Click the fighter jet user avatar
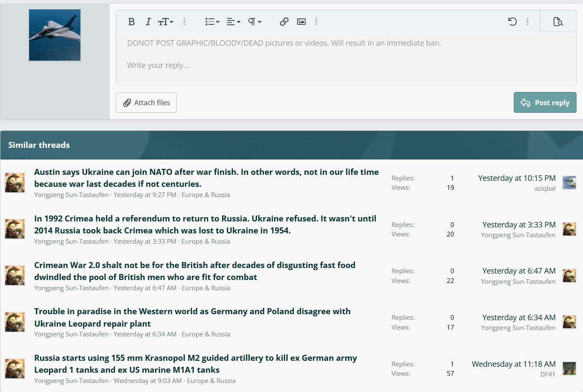The height and width of the screenshot is (392, 583). 55,35
